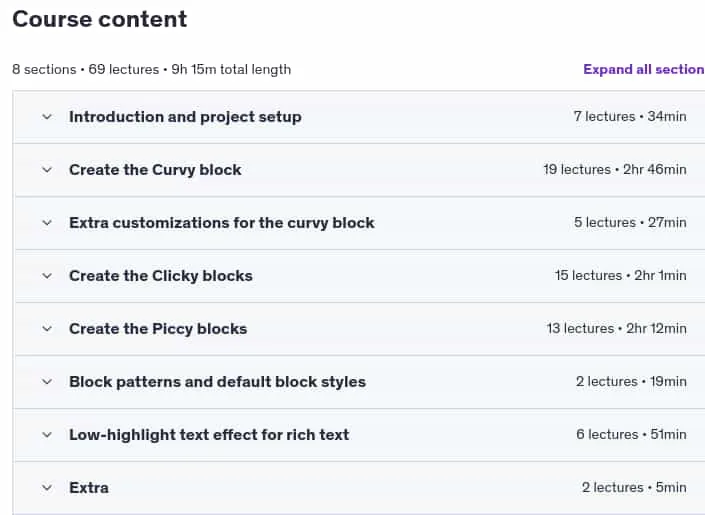705x515 pixels.
Task: Click the Extra section title
Action: [89, 488]
